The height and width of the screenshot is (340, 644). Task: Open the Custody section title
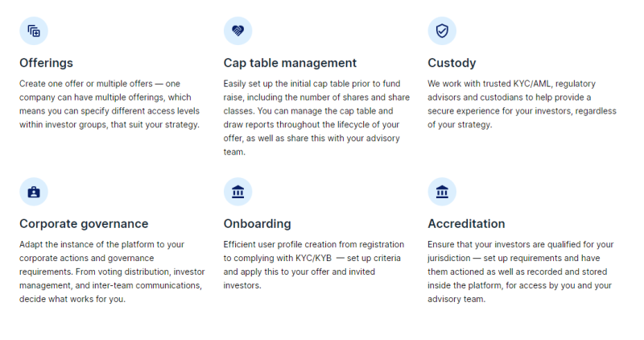(x=452, y=63)
